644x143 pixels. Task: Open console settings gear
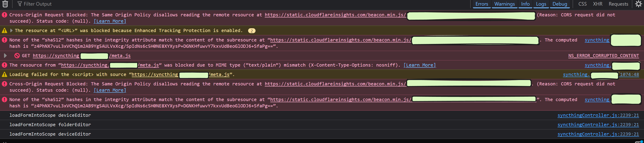click(638, 4)
